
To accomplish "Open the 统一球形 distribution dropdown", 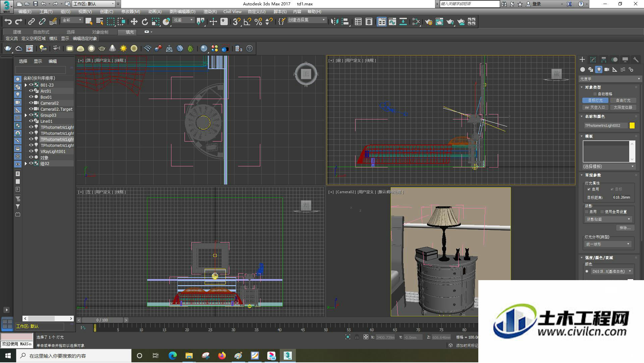I will pos(608,244).
